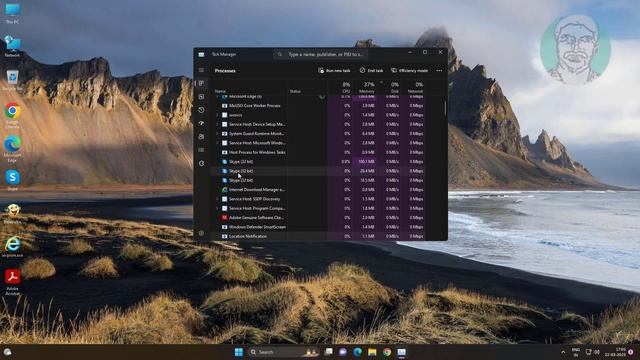This screenshot has height=360, width=640.
Task: Click the Task Manager search field
Action: click(x=320, y=54)
